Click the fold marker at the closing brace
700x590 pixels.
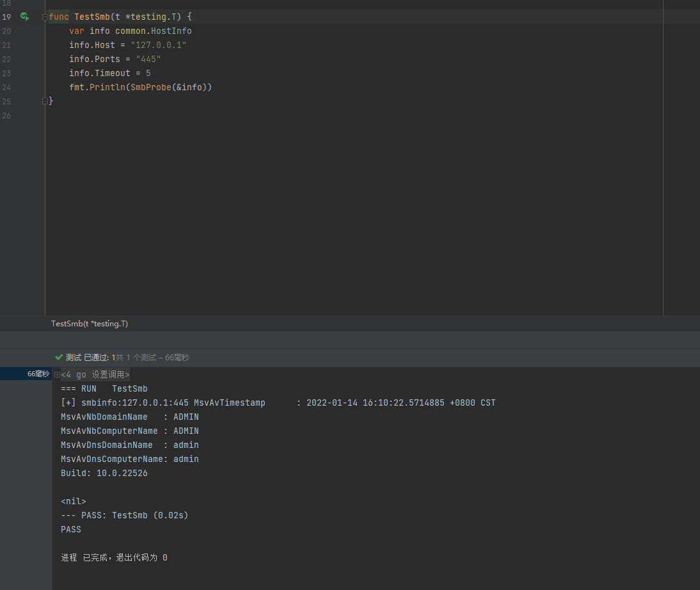click(45, 100)
